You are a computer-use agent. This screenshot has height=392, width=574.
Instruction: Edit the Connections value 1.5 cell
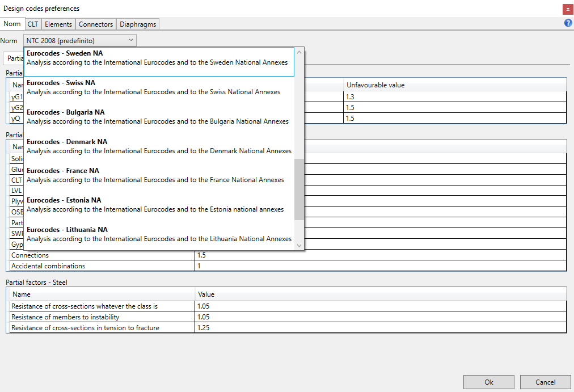pyautogui.click(x=381, y=255)
